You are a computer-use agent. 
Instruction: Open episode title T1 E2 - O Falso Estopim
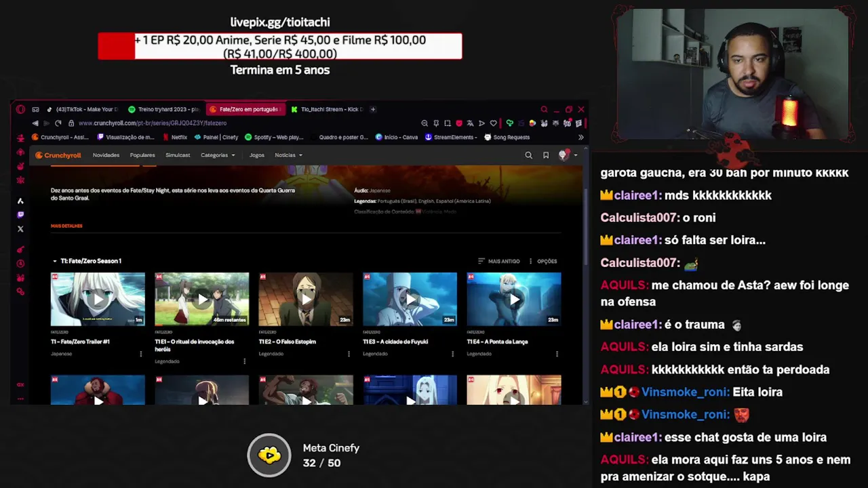[288, 342]
